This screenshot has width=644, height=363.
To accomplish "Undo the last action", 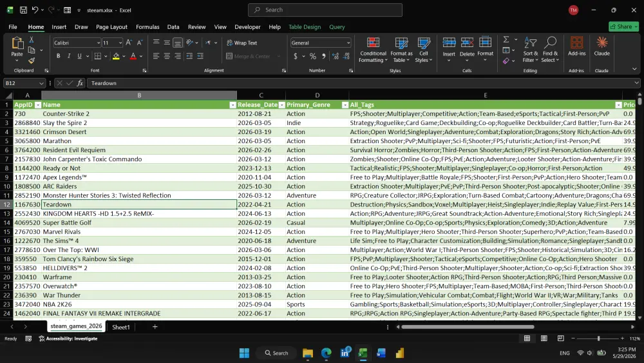I will point(35,10).
